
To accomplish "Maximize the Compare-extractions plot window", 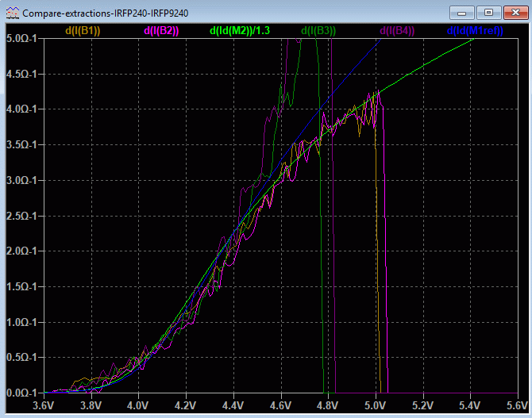I will coord(488,13).
